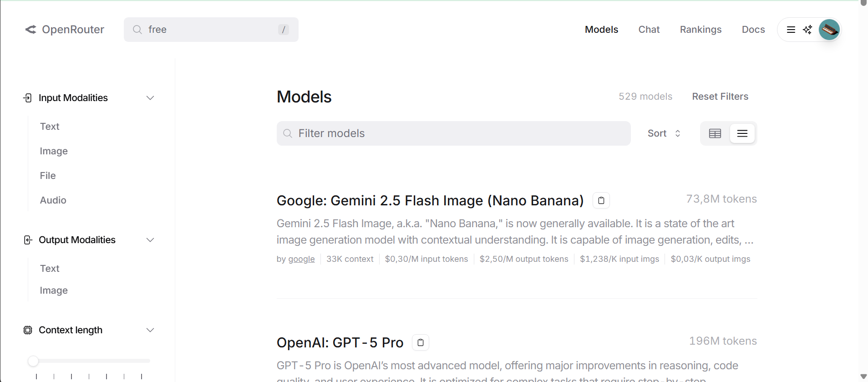Screen dimensions: 868x382
Task: Open the user profile avatar
Action: pos(829,30)
